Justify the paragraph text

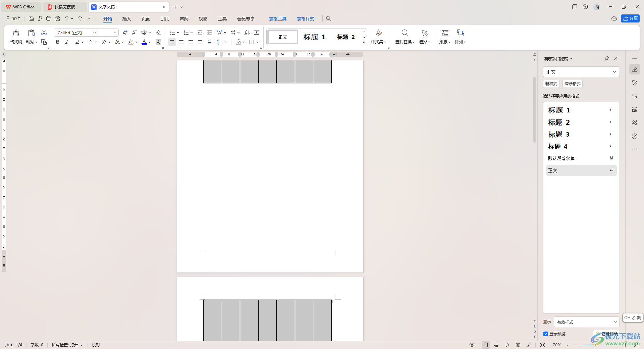(x=200, y=42)
